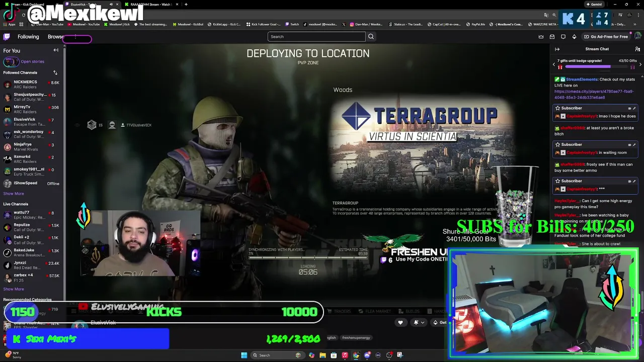Click the Get Bits diamond icon in the top bar
This screenshot has height=362, width=644.
coord(574,37)
